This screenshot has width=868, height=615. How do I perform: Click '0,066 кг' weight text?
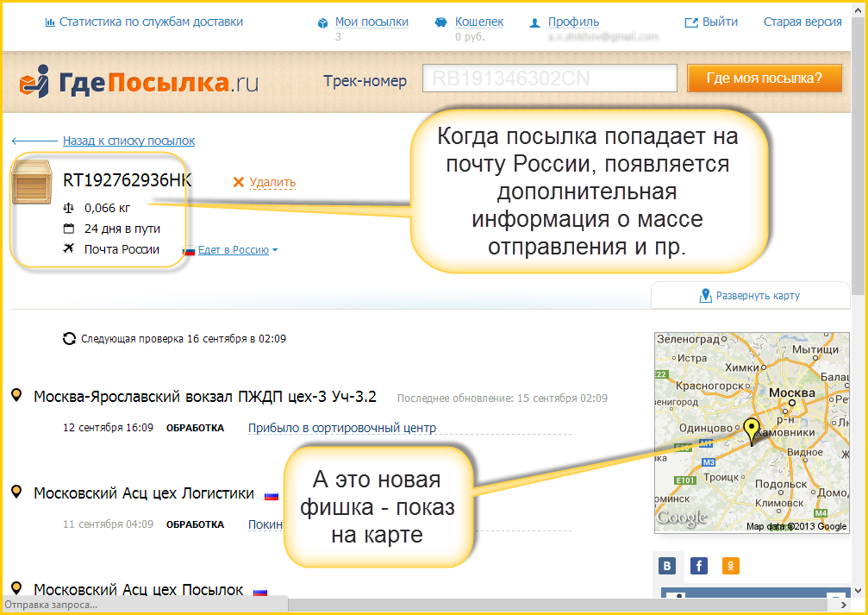(x=108, y=209)
